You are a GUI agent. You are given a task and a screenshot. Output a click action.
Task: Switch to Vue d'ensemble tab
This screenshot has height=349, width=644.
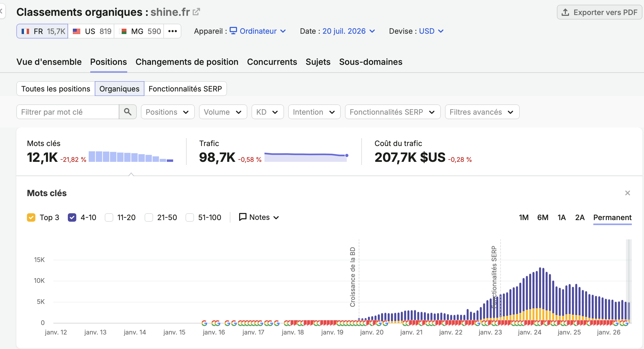[x=49, y=62]
